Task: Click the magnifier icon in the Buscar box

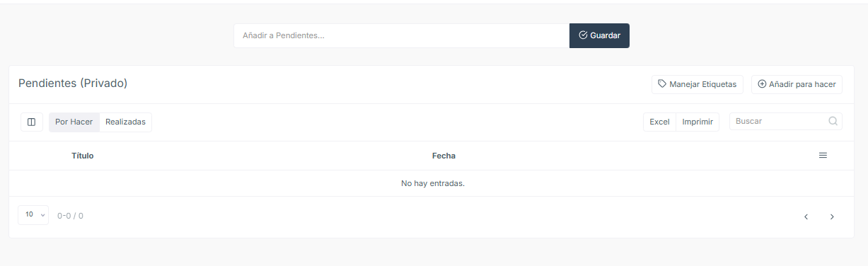Action: pos(833,121)
